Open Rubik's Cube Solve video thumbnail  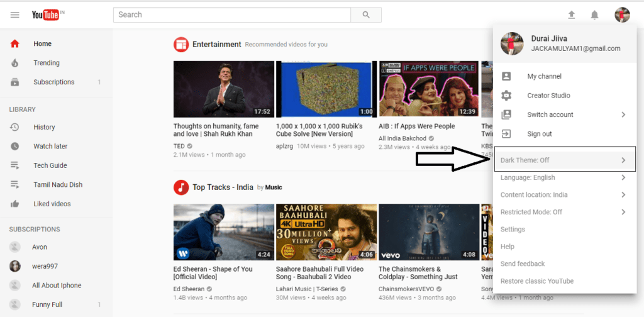point(326,89)
